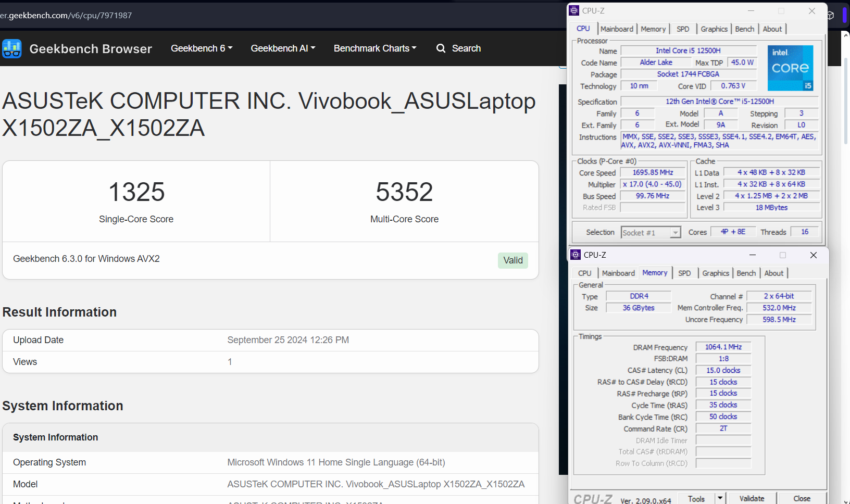Click the Threads 16 value
Screen dimensions: 850x504
[805, 232]
